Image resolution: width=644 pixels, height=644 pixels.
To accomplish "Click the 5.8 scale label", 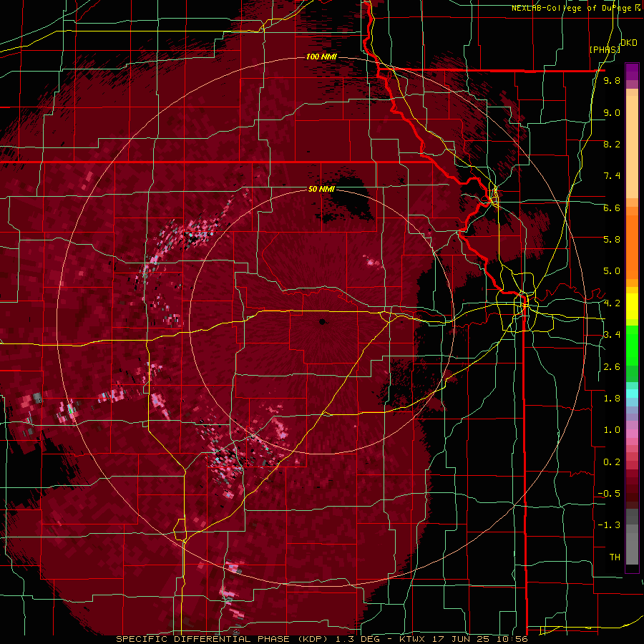I will (612, 240).
